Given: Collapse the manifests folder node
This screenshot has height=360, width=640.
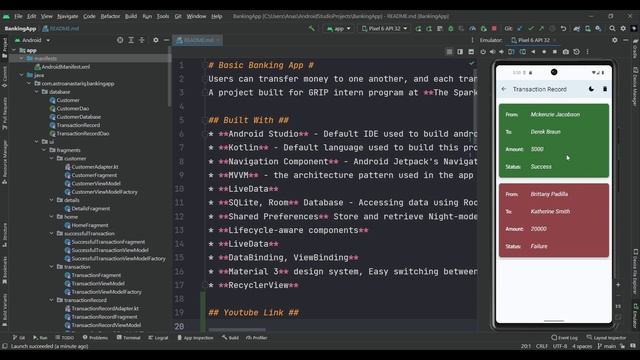Looking at the screenshot, I should [22, 58].
